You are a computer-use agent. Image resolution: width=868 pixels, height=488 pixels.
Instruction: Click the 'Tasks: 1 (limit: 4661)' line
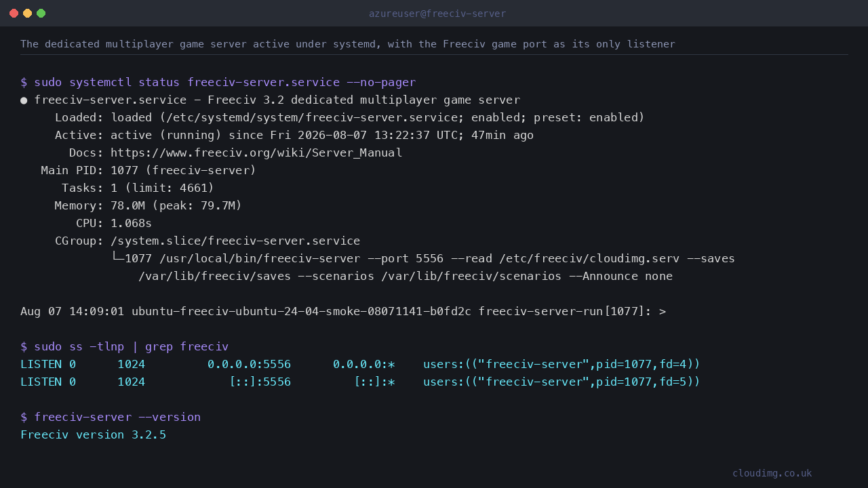pyautogui.click(x=138, y=188)
